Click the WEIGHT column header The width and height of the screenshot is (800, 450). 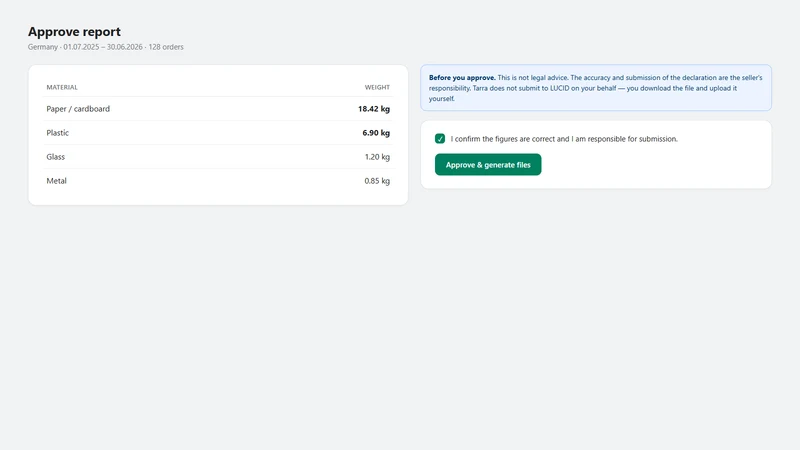tap(377, 87)
